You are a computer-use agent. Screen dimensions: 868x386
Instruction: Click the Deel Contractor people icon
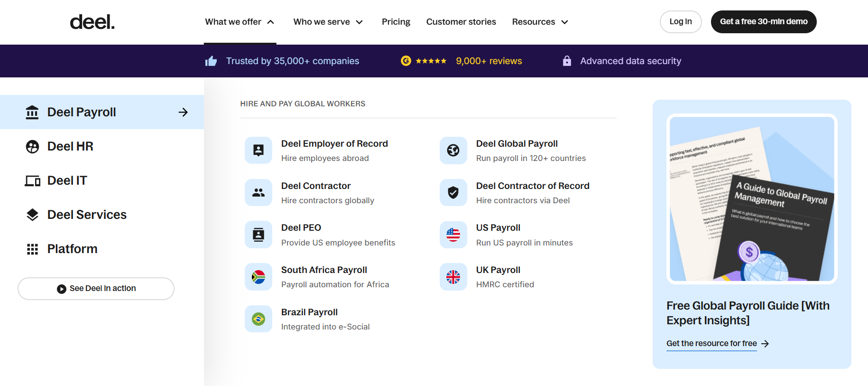(x=259, y=192)
